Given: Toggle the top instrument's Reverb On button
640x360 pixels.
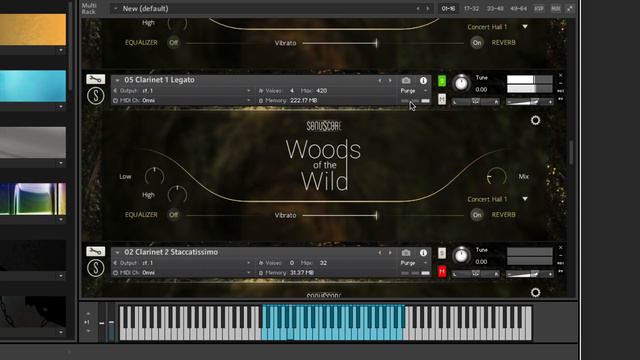Looking at the screenshot, I should (477, 42).
